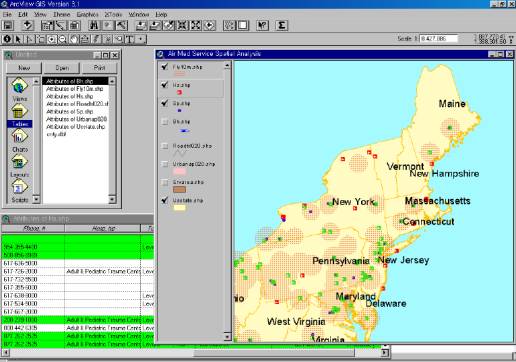Open the theme table icon
Viewport: 516px width, 362px height.
pyautogui.click(x=75, y=25)
